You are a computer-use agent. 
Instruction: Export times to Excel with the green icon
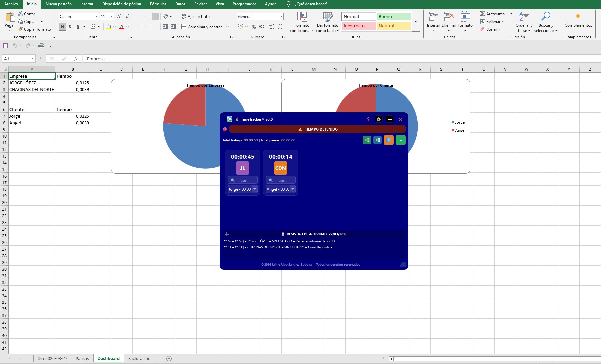click(x=366, y=140)
